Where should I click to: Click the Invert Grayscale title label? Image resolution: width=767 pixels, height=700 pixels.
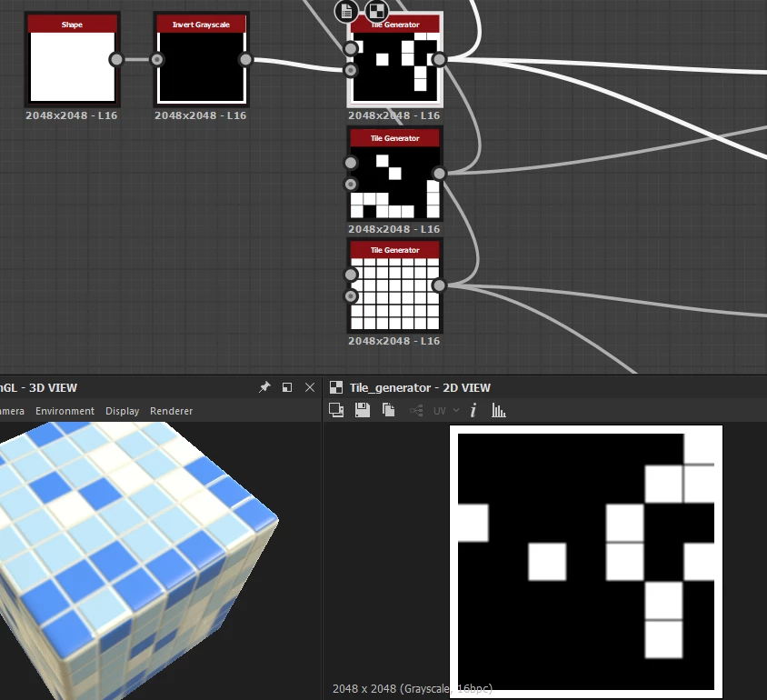(x=201, y=25)
